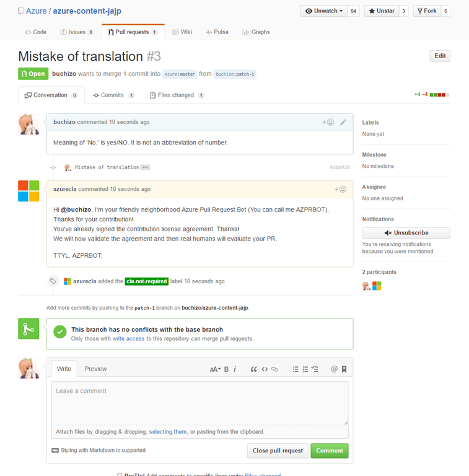The image size is (469, 476).
Task: Open commit 9dda928
Action: pyautogui.click(x=340, y=167)
